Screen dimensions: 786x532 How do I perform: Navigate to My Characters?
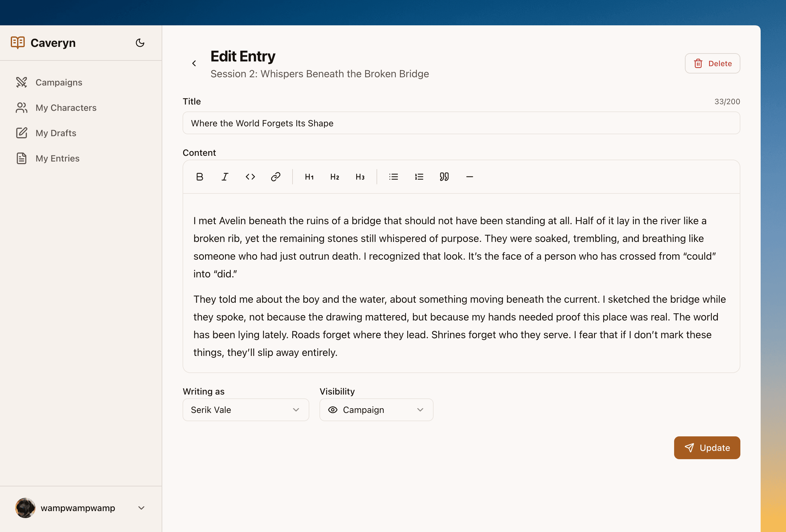(66, 107)
